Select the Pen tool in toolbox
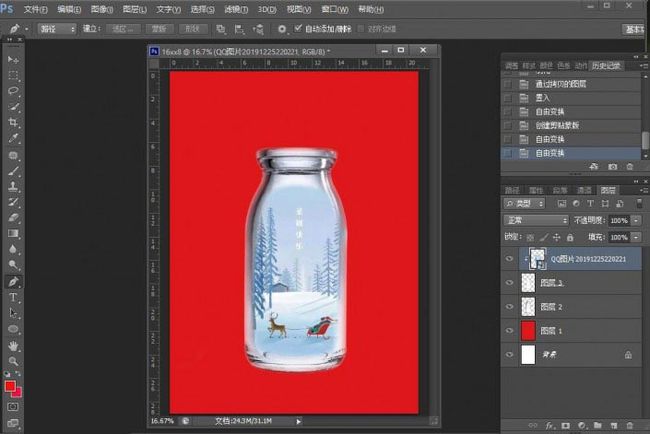 [x=13, y=281]
